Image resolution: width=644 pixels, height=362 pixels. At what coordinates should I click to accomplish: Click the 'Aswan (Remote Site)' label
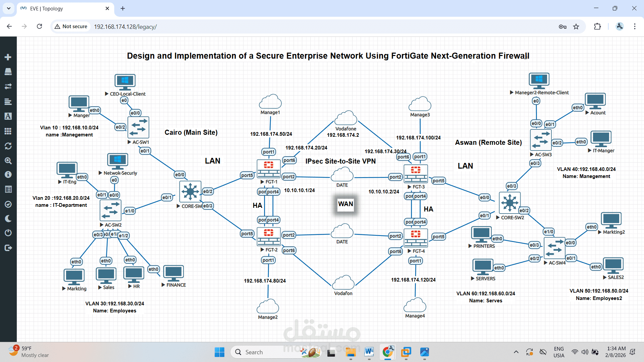pos(488,142)
